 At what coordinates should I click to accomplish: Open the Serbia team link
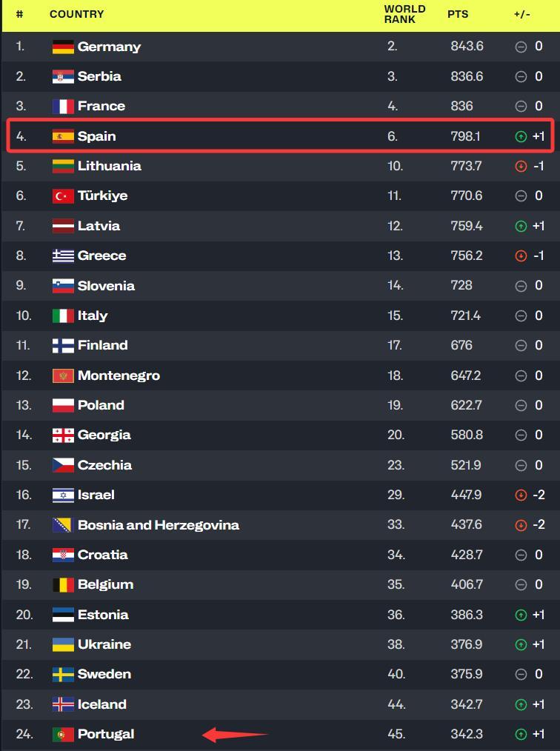(99, 76)
